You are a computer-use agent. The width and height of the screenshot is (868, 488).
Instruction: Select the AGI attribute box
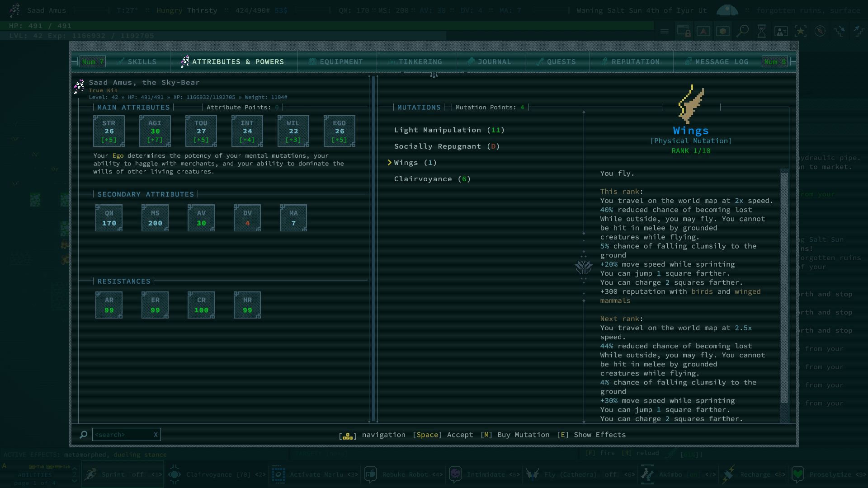coord(155,131)
